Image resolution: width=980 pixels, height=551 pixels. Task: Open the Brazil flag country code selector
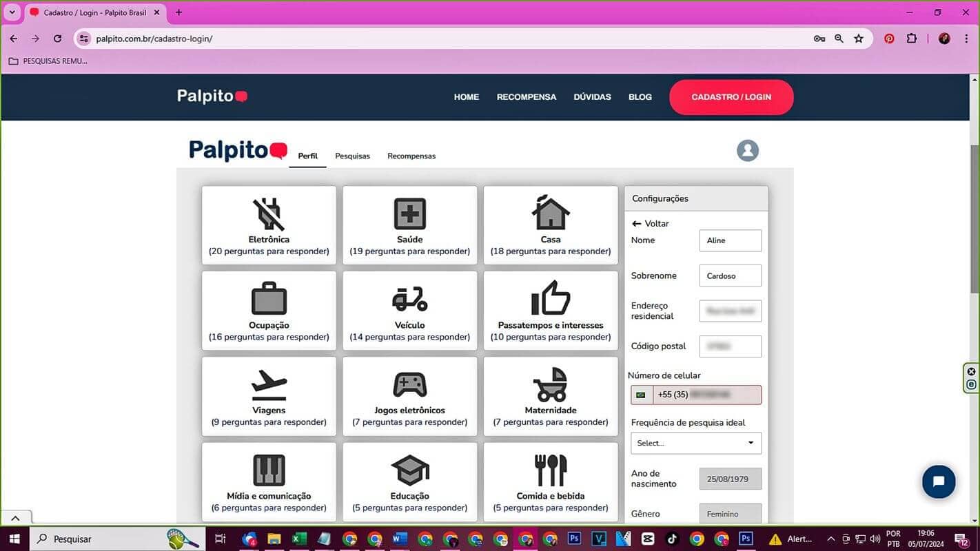(642, 395)
